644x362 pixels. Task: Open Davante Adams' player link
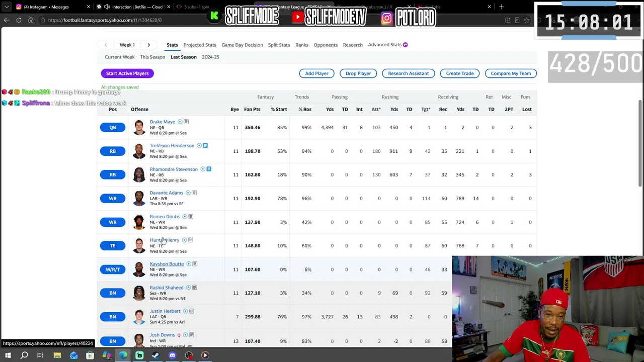pyautogui.click(x=166, y=193)
